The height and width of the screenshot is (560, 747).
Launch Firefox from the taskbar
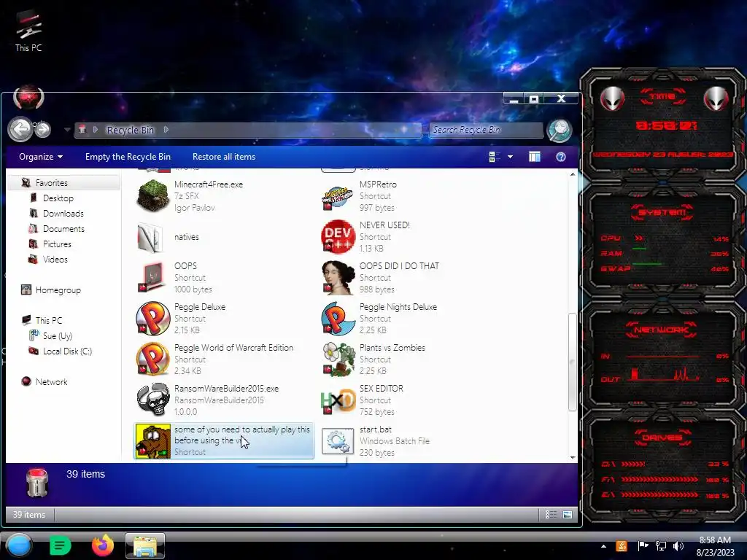[x=102, y=545]
